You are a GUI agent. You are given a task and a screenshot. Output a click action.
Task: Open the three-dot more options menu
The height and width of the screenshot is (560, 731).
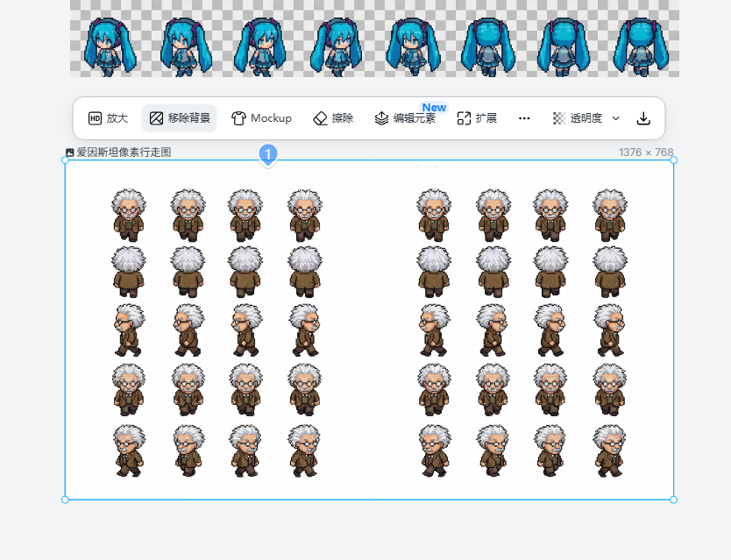tap(524, 117)
